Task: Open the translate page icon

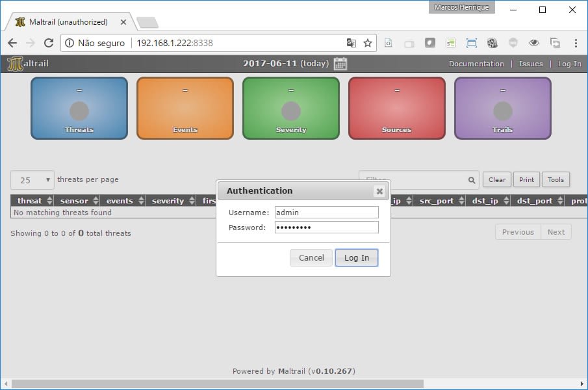Action: 351,43
